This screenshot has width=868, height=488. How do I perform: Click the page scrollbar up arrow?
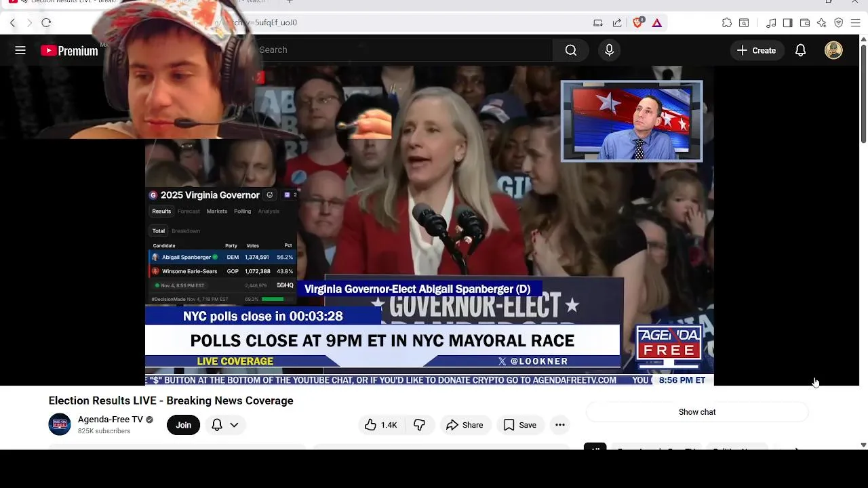(863, 39)
